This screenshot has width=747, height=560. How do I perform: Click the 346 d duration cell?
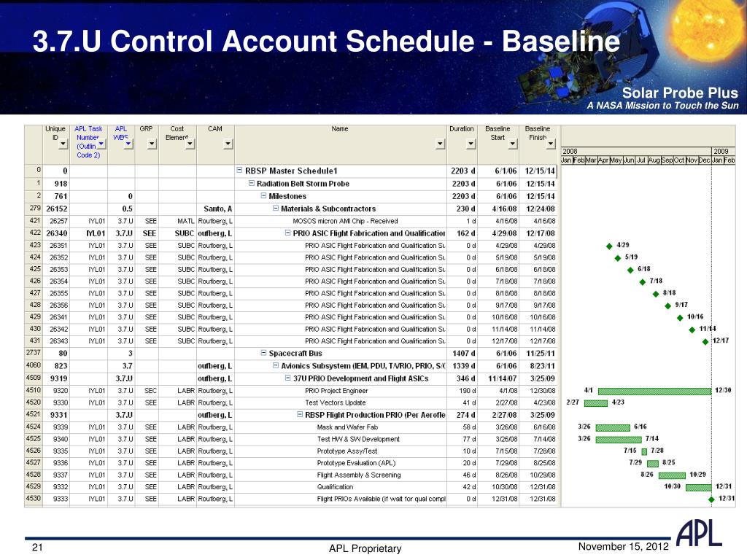(x=462, y=378)
